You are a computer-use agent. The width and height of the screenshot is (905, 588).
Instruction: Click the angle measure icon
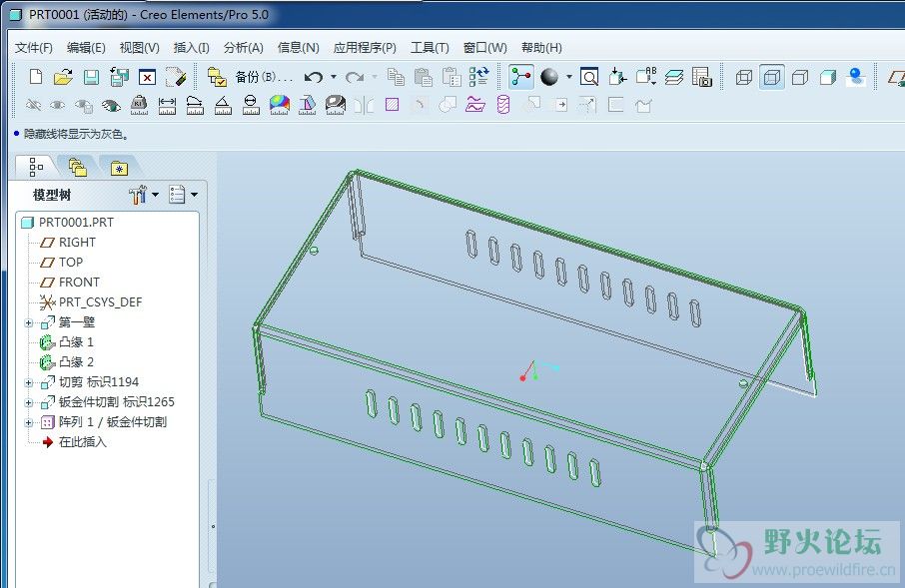[x=223, y=105]
